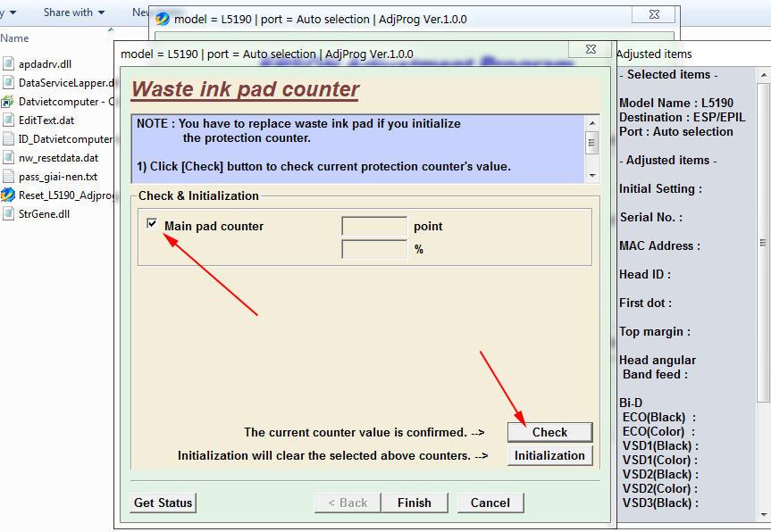Select the nw_resetdata.dat file name
771x532 pixels.
click(58, 158)
